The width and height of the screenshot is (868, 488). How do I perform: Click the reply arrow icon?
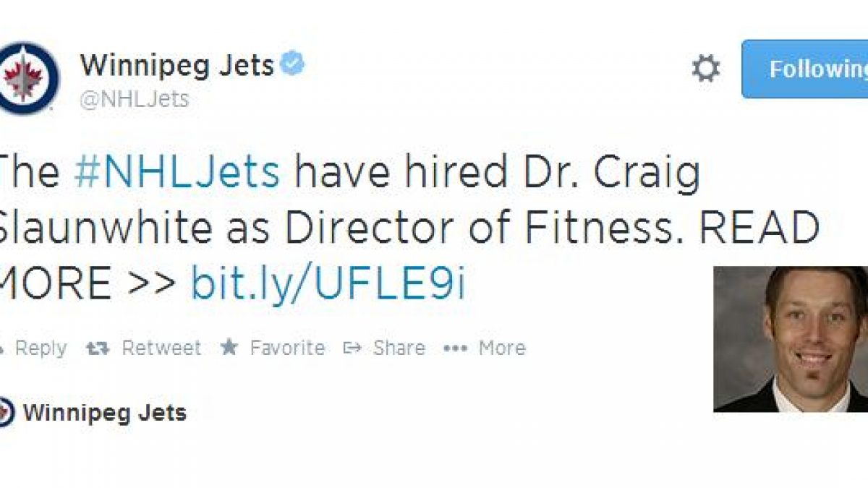[x=2, y=348]
